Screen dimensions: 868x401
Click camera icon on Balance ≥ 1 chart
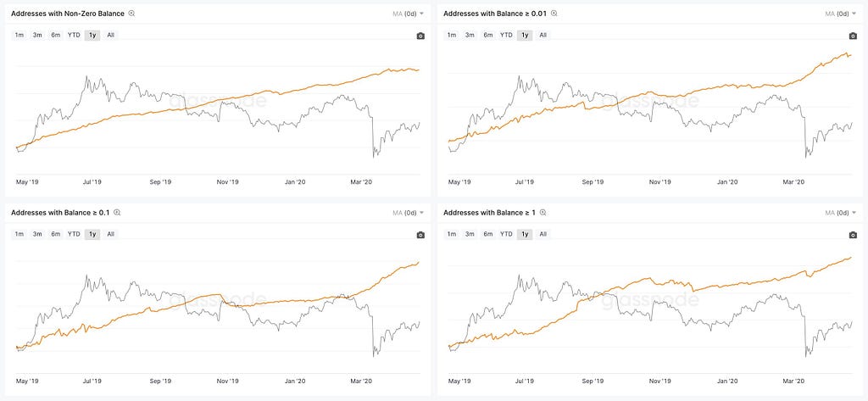pyautogui.click(x=853, y=235)
